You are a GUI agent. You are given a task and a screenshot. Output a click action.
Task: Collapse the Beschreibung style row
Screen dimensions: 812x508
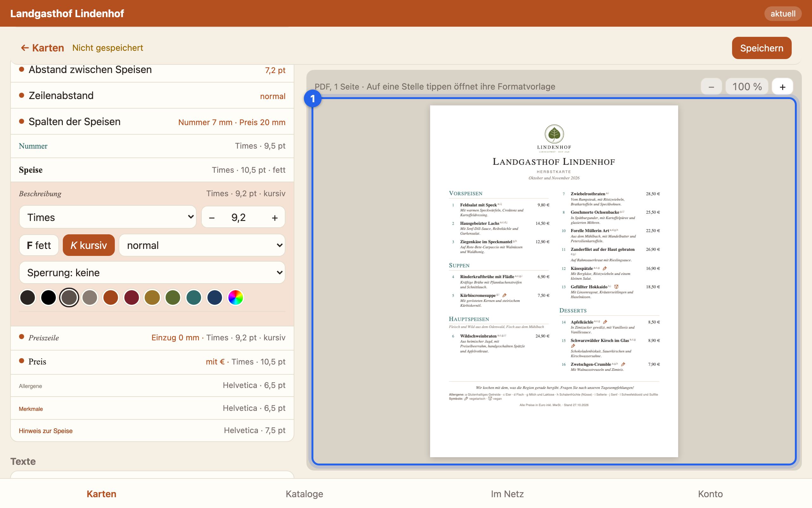(152, 194)
